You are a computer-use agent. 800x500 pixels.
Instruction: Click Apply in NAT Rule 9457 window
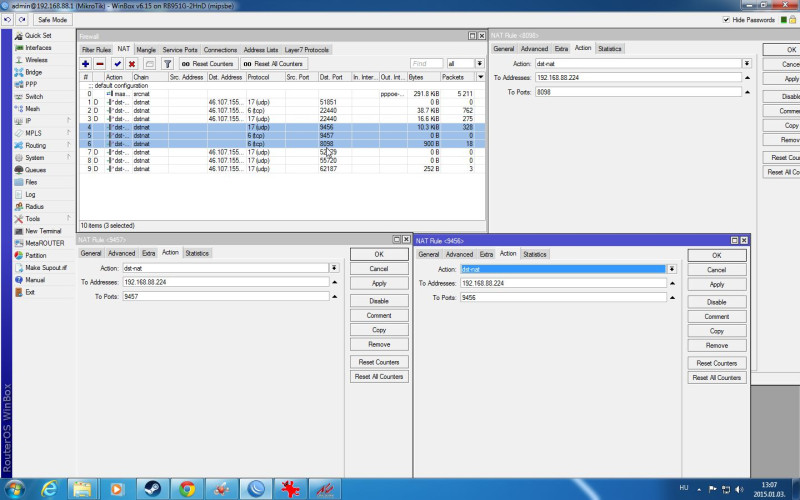tap(379, 283)
